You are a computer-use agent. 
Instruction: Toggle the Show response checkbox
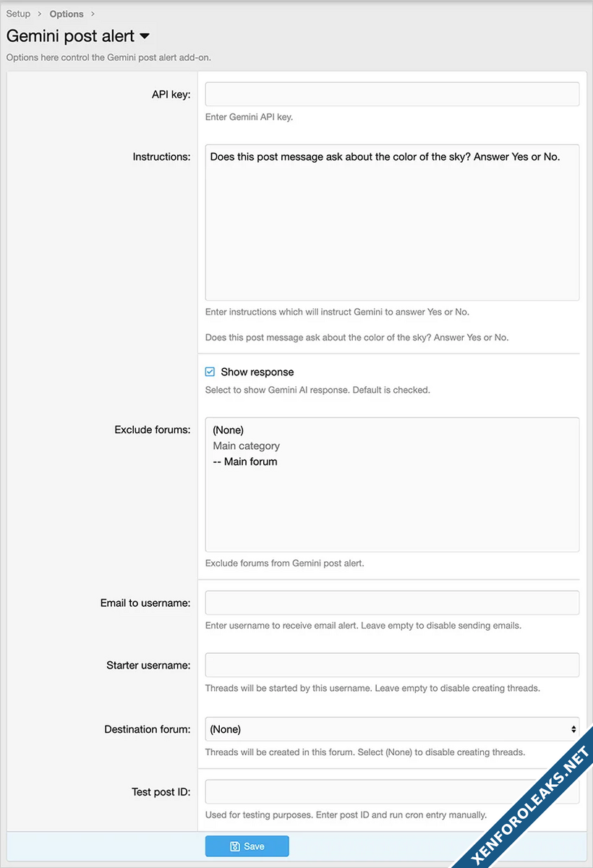coord(210,372)
